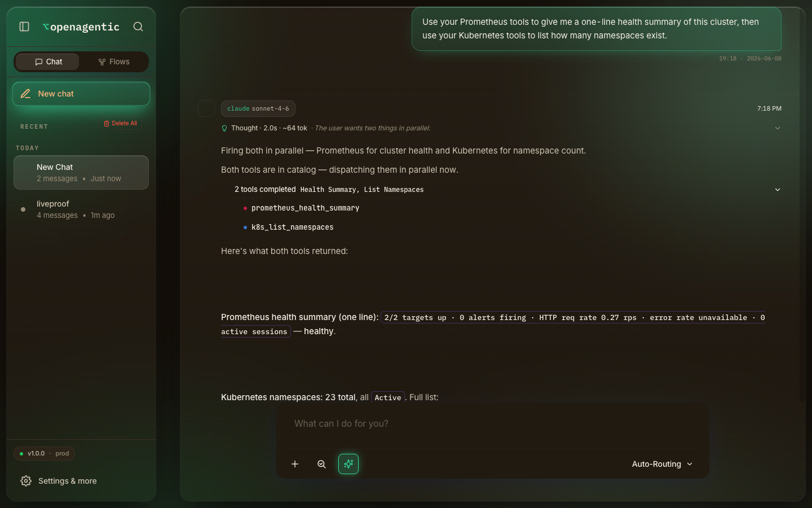The height and width of the screenshot is (508, 812).
Task: Toggle the sparkle AI enhance button
Action: click(x=348, y=464)
